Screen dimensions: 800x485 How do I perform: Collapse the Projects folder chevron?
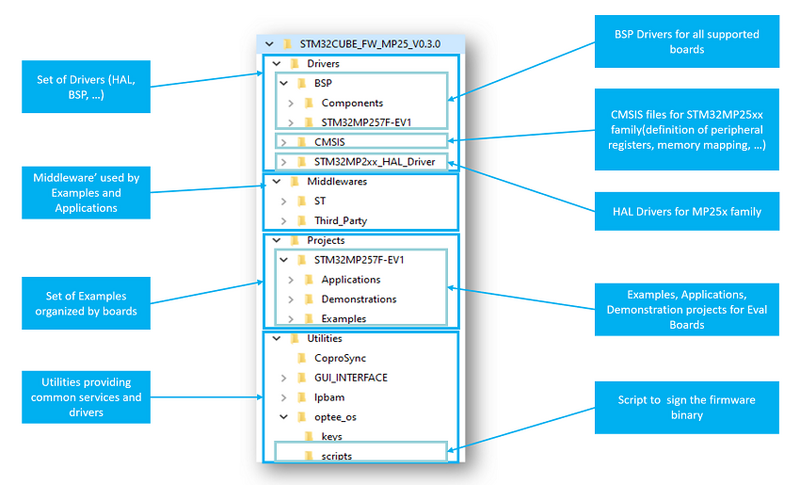(277, 240)
